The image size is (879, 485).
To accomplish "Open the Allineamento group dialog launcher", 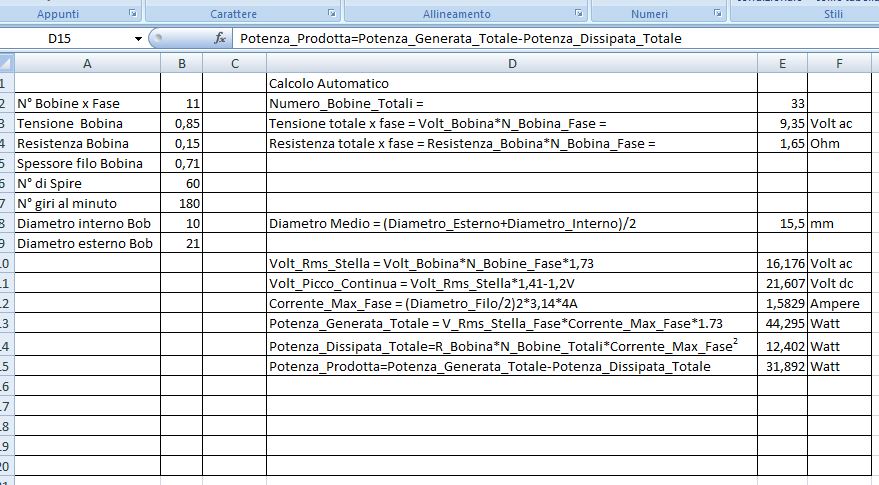I will click(x=579, y=13).
